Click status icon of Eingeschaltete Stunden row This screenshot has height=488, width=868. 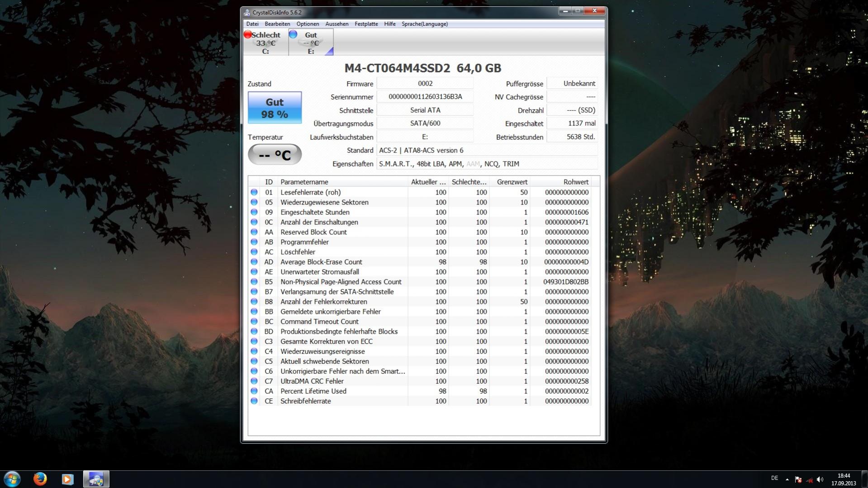[254, 212]
